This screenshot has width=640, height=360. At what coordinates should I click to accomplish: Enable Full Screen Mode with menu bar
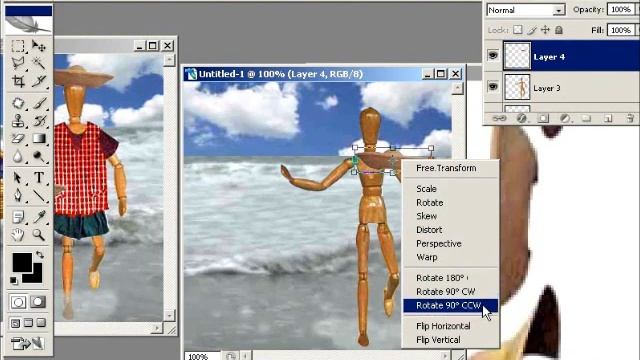pos(28,323)
